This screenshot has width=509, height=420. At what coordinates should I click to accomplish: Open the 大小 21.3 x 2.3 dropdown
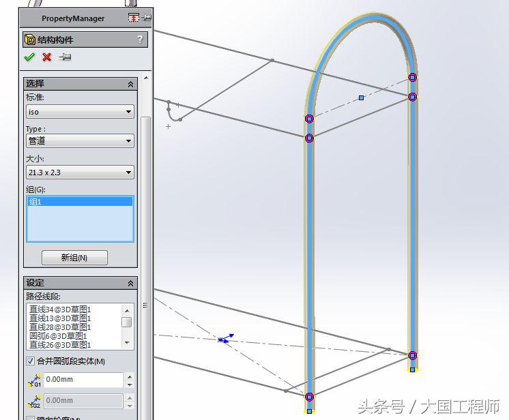(x=80, y=172)
